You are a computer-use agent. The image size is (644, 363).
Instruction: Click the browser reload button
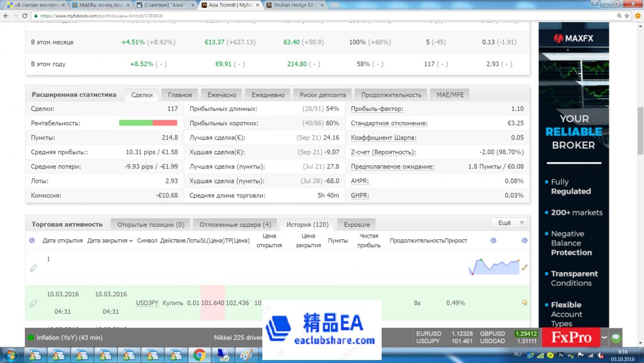pos(26,16)
